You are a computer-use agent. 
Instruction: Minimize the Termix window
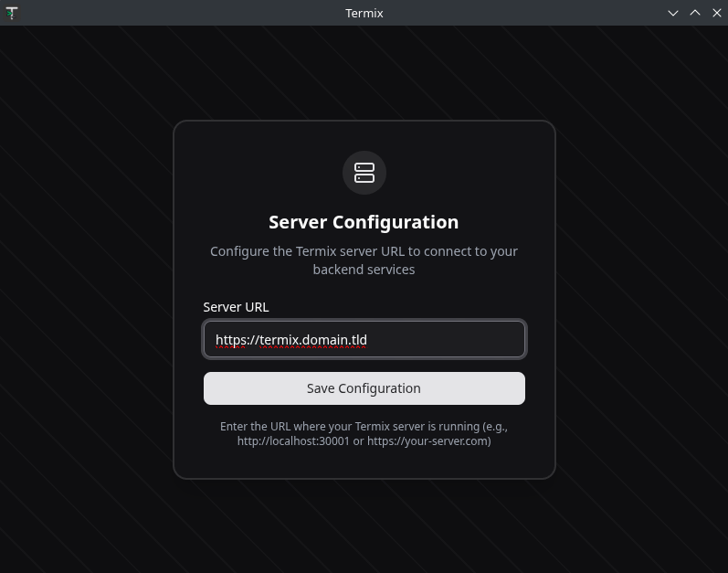673,13
